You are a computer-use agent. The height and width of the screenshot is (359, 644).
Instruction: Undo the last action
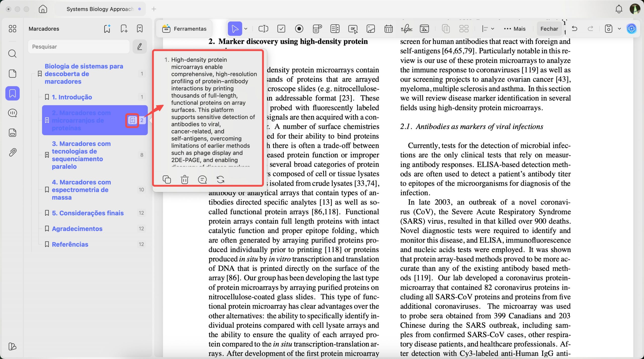pyautogui.click(x=574, y=28)
